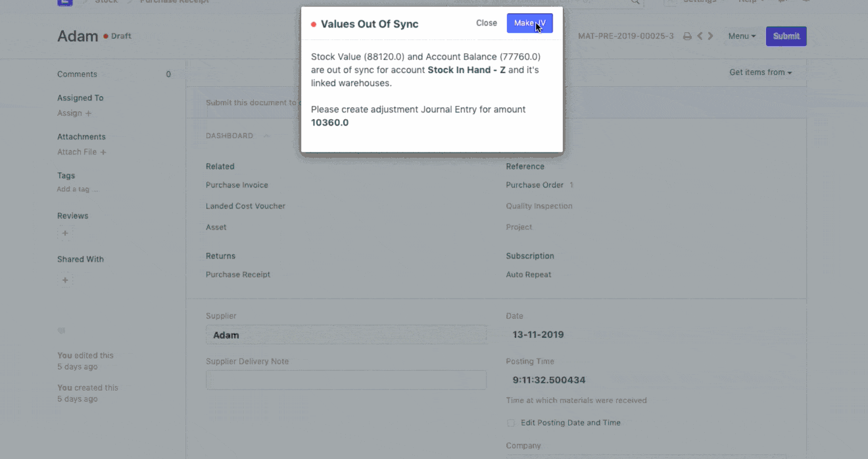Image resolution: width=868 pixels, height=459 pixels.
Task: Open the Purchase Invoice related link
Action: (237, 185)
